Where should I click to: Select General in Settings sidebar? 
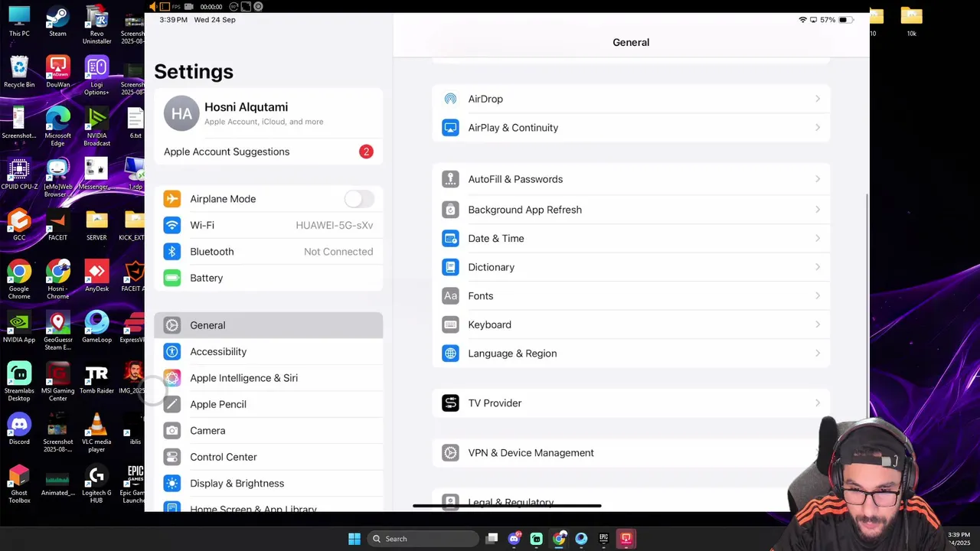[268, 325]
